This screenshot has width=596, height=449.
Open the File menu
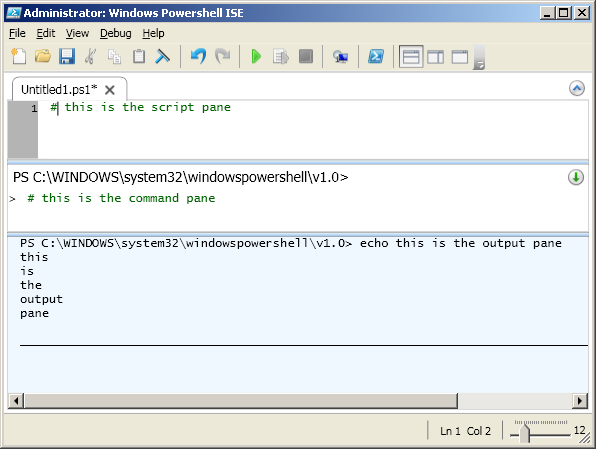17,33
